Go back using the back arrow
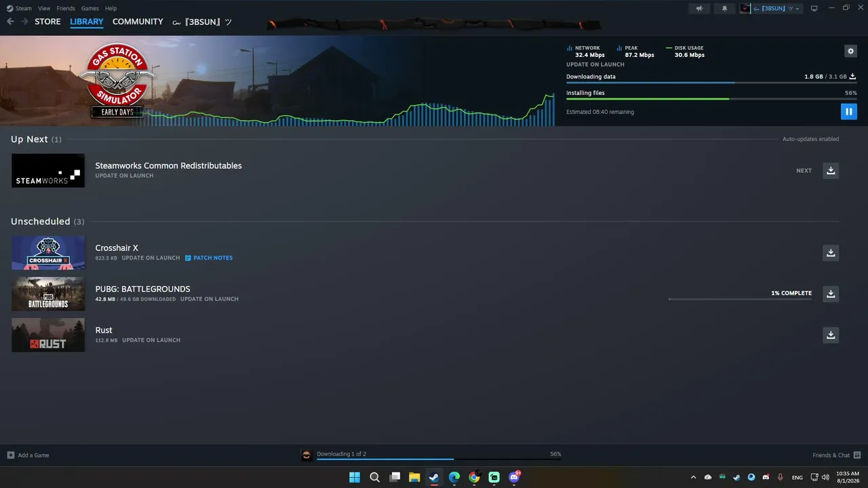 coord(10,22)
